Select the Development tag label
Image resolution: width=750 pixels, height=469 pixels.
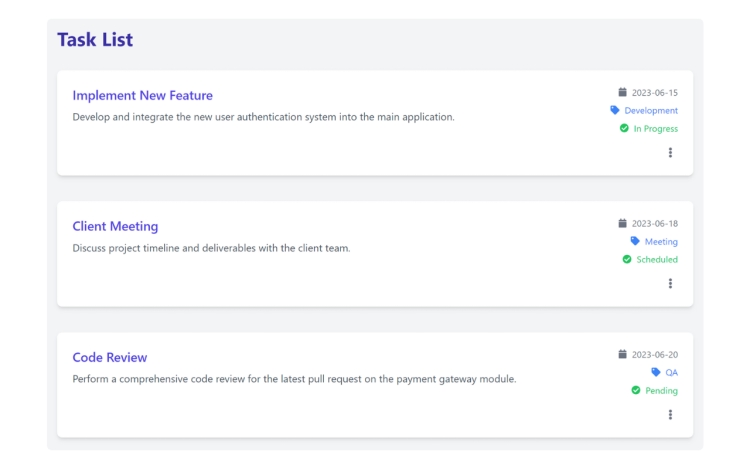[x=651, y=110]
